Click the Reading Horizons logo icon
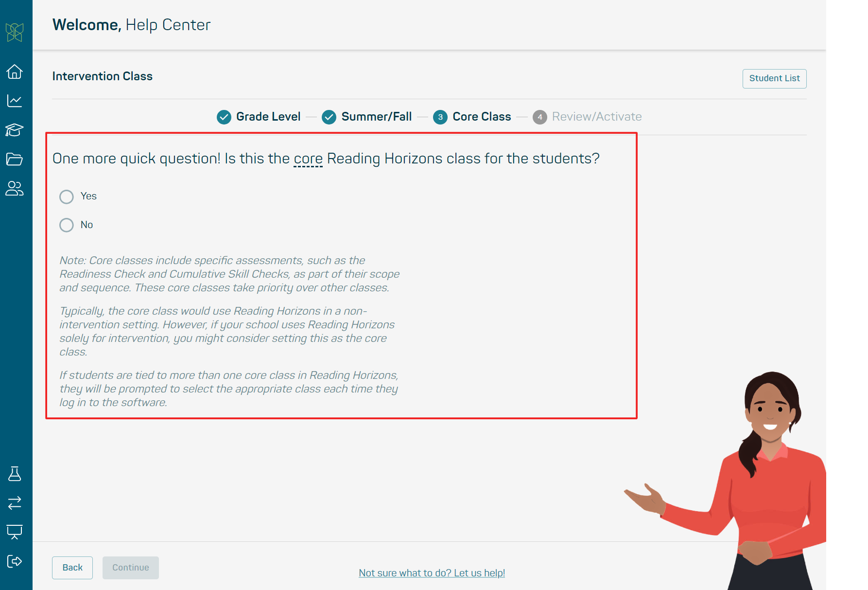Screen dimensions: 868x590 15,33
